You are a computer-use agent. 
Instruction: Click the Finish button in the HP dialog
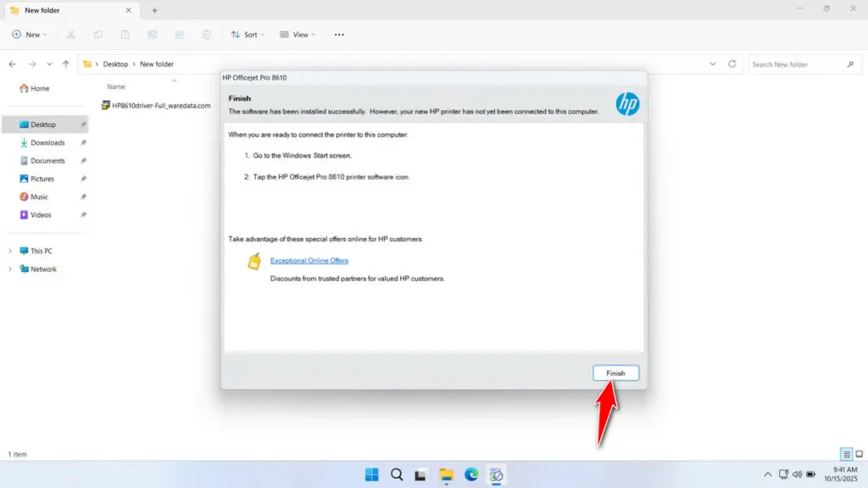(x=615, y=373)
